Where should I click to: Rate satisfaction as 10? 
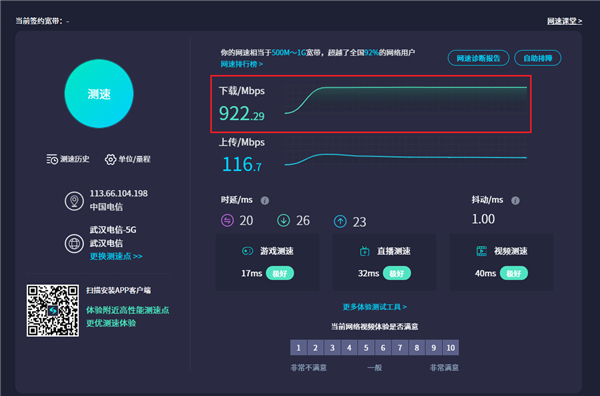450,348
